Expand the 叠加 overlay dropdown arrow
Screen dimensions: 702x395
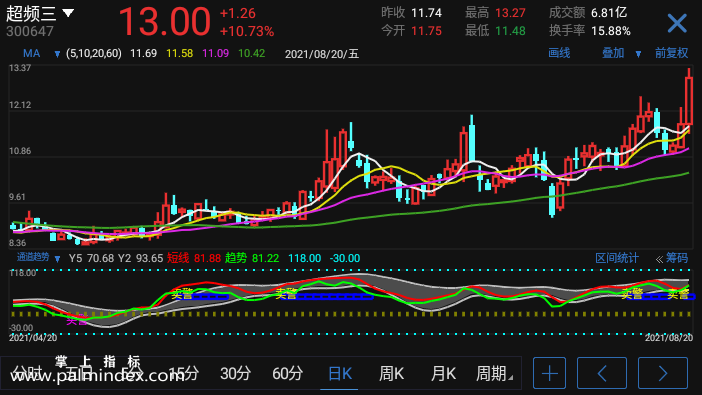[638, 54]
